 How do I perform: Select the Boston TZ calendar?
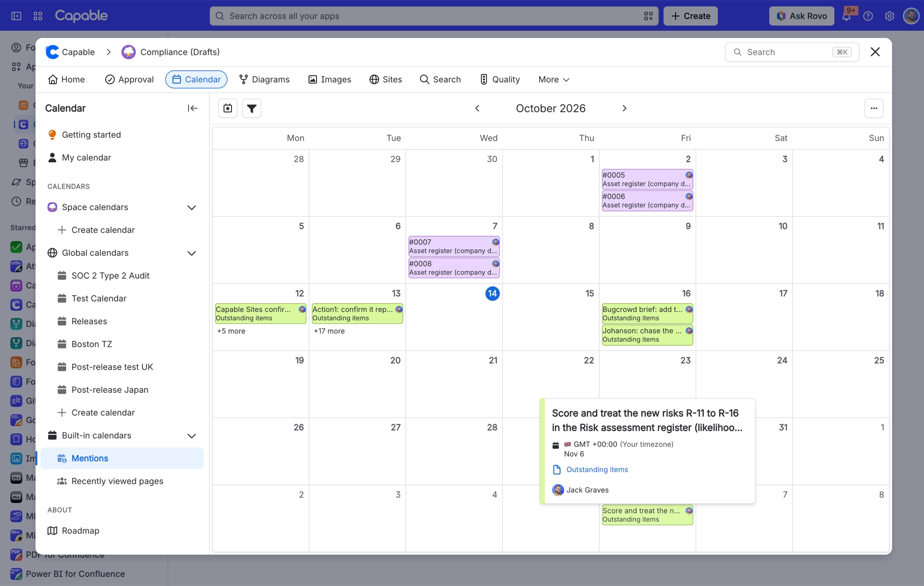point(122,344)
